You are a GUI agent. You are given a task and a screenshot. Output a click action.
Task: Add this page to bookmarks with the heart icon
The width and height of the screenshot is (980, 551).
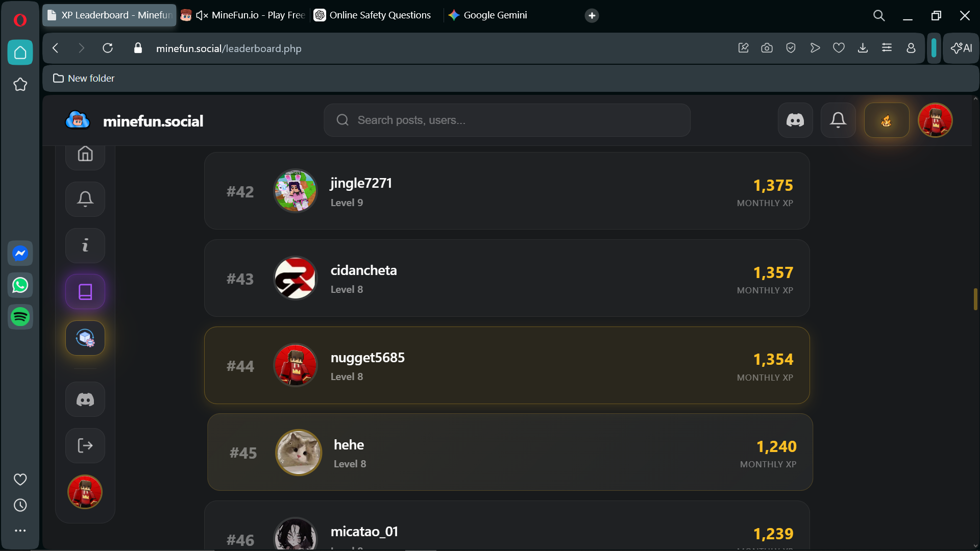839,48
